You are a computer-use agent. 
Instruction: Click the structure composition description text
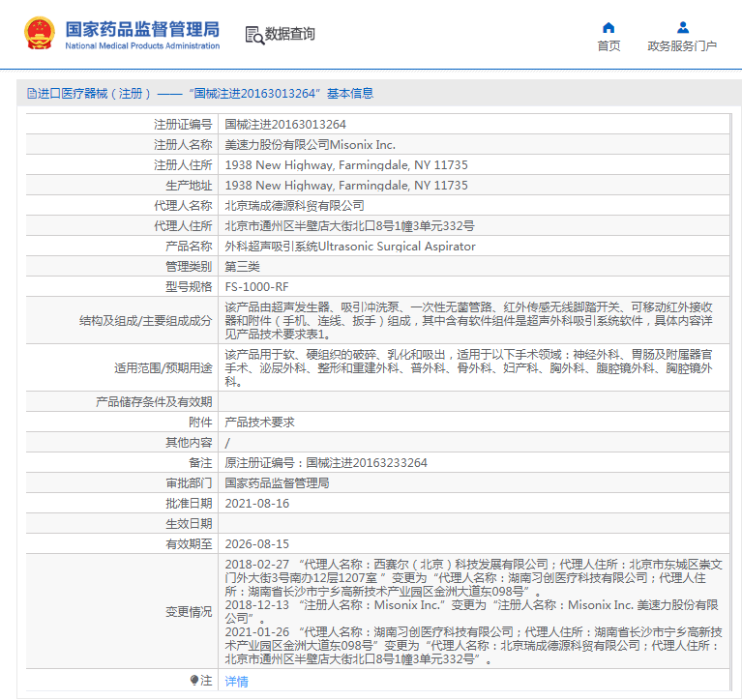(x=468, y=321)
